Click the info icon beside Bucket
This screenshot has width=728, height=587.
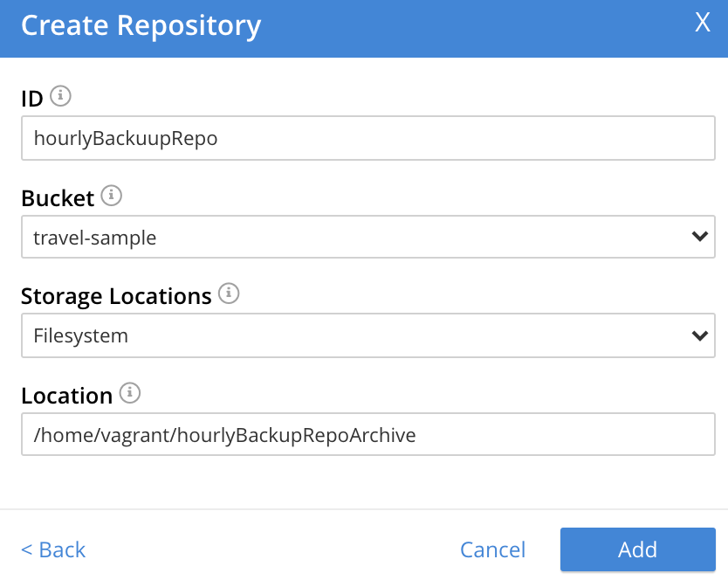click(112, 197)
